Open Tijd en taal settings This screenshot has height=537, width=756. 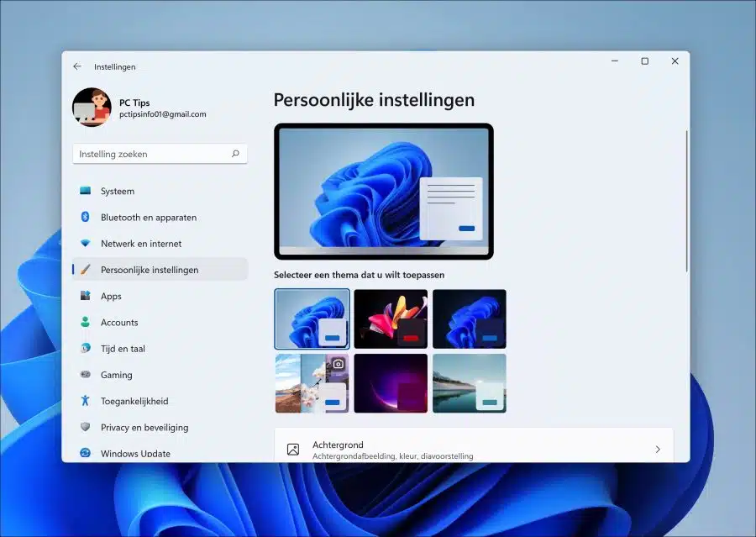160,349
